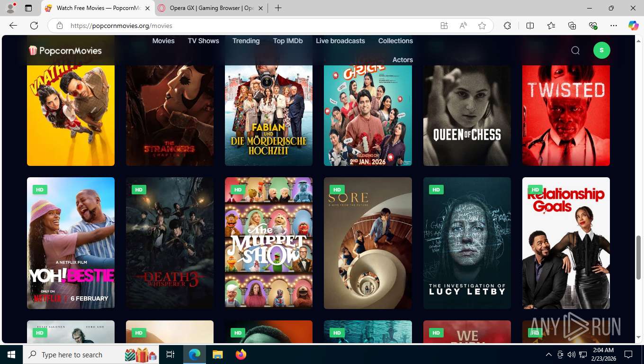The height and width of the screenshot is (364, 644).
Task: Launch Firefox from the taskbar
Action: click(x=241, y=355)
